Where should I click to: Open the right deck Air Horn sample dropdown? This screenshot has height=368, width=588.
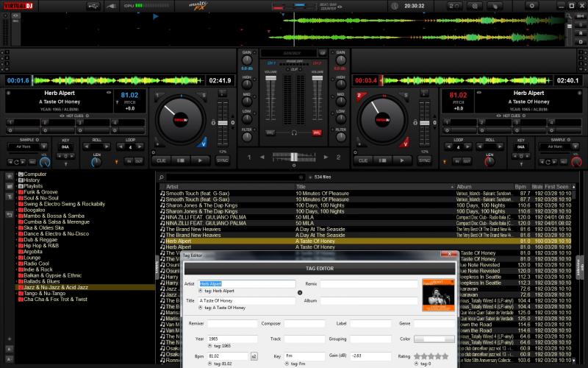click(x=576, y=146)
